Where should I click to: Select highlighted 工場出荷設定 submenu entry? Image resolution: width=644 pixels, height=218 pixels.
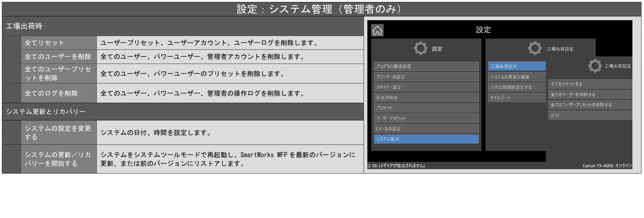pos(517,66)
